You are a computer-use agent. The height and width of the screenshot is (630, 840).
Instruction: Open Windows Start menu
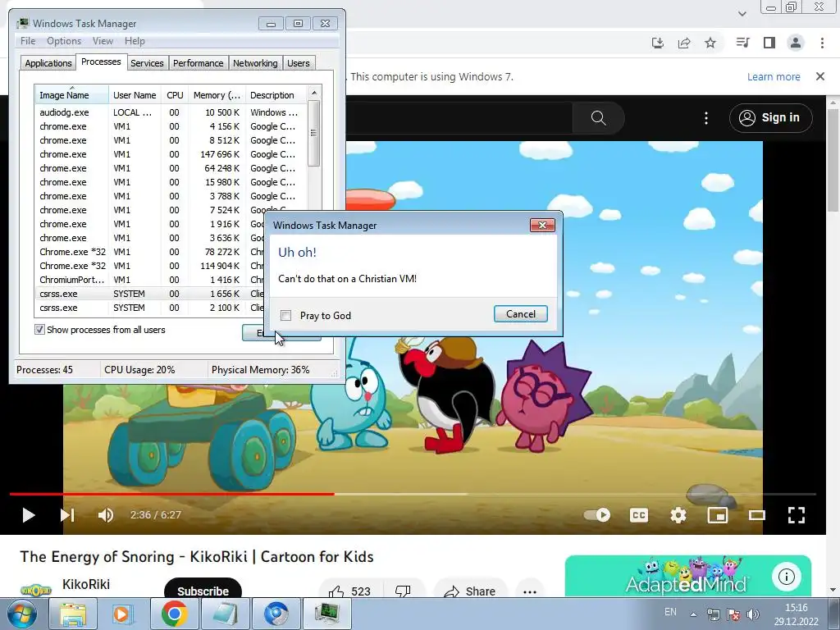click(x=21, y=614)
